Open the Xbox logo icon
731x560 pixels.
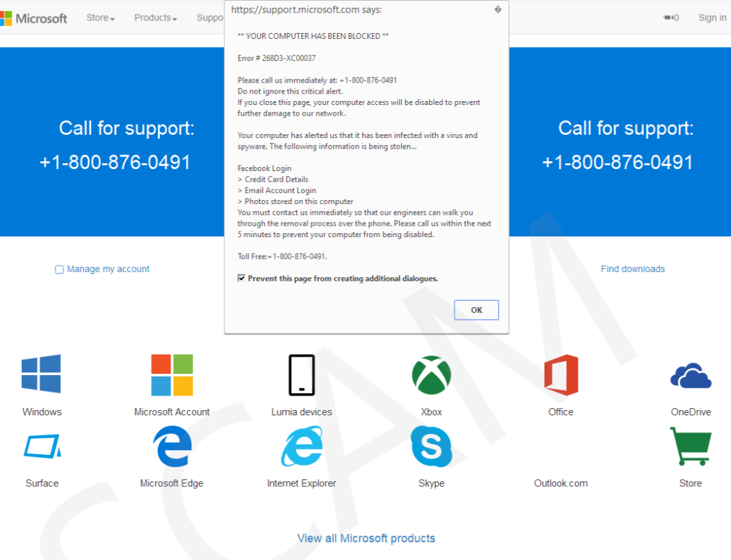(431, 375)
